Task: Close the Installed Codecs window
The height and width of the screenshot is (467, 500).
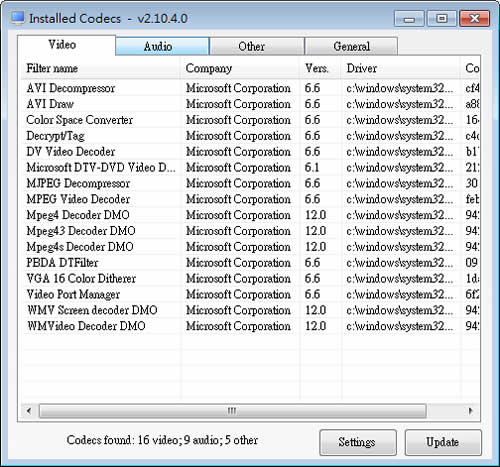Action: click(x=474, y=19)
